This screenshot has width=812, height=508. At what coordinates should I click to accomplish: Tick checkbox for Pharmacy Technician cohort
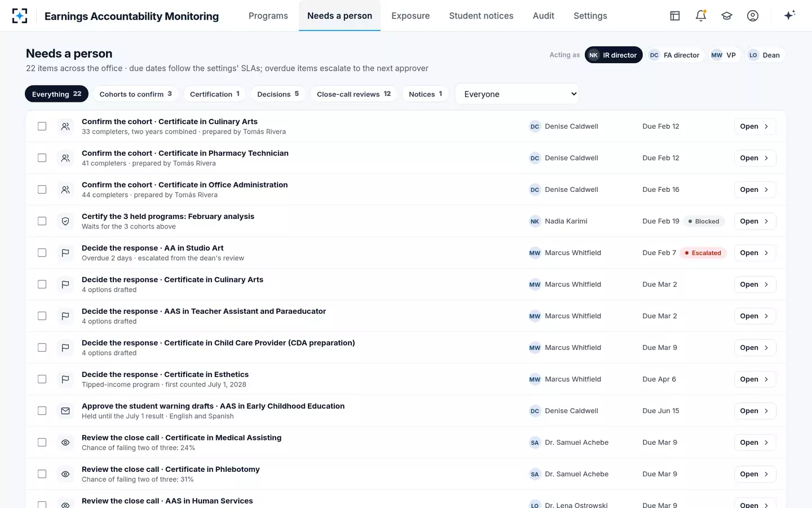click(42, 158)
